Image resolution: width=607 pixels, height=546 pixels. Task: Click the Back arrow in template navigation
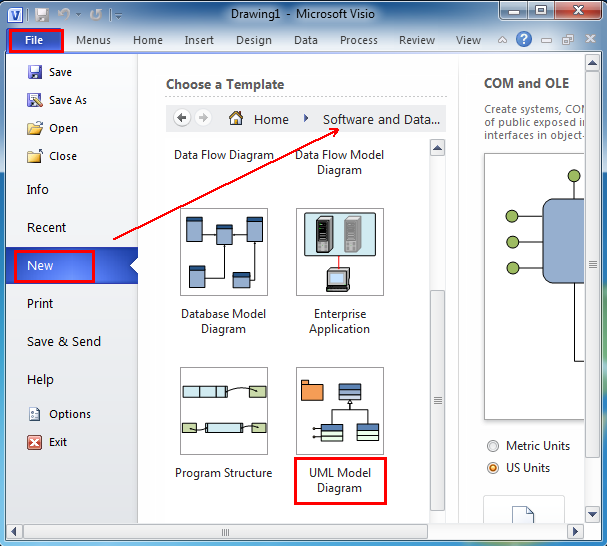182,117
